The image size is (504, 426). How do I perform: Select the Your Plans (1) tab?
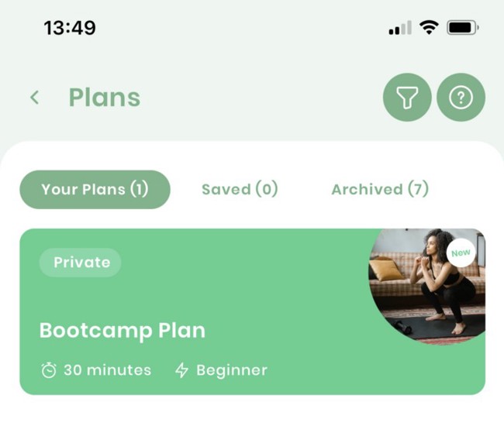coord(95,190)
